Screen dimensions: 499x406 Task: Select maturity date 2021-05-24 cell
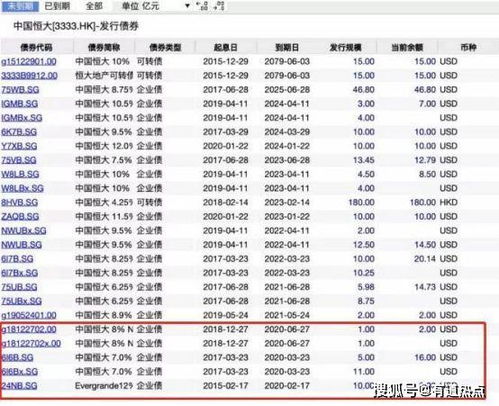point(287,315)
